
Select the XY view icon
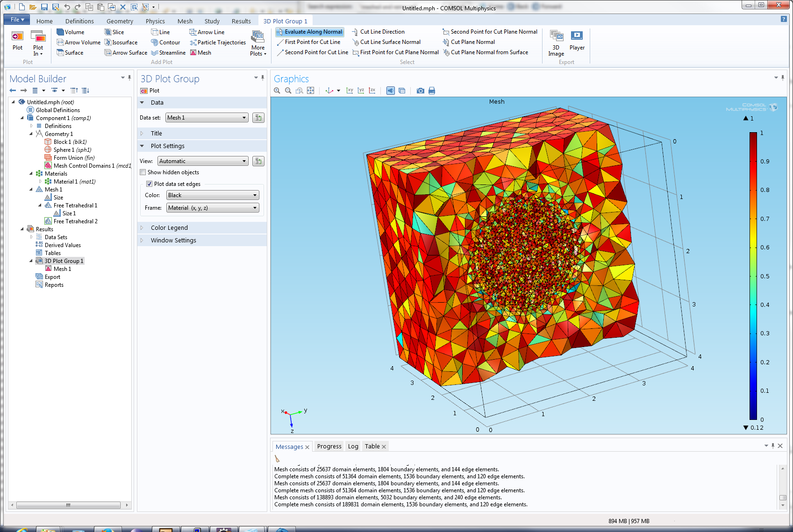coord(350,91)
